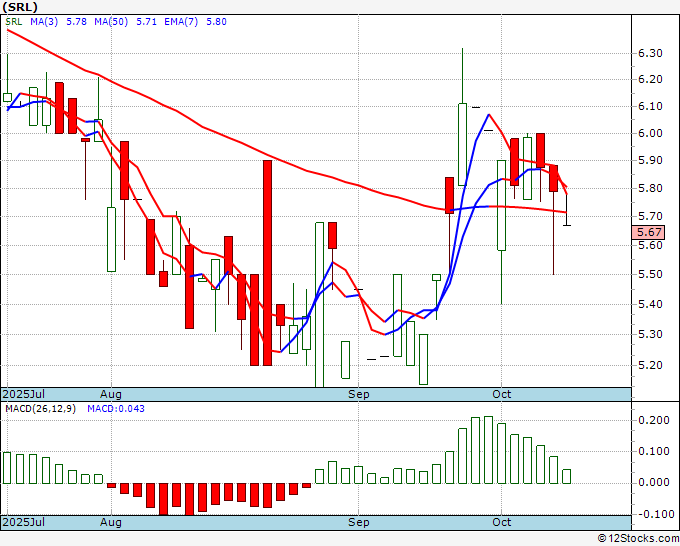
Task: Click the 5.20 price axis label
Action: tap(650, 365)
